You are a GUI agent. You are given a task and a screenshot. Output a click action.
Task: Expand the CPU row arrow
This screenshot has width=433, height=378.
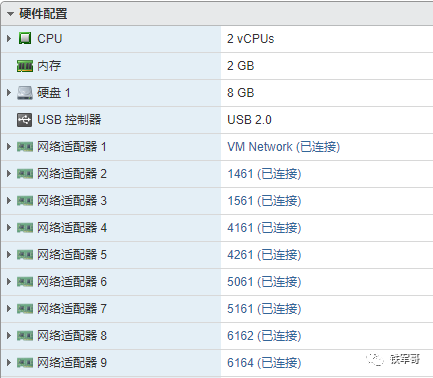coord(9,39)
